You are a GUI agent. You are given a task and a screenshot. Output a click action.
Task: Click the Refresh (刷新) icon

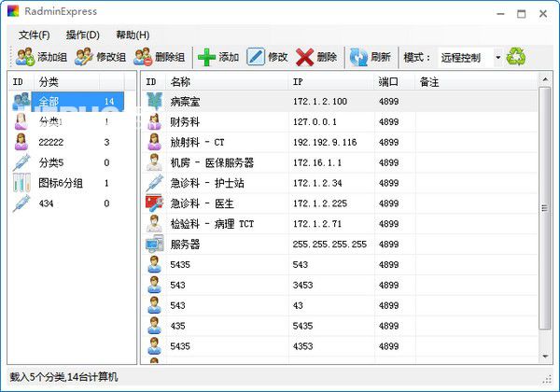point(358,57)
